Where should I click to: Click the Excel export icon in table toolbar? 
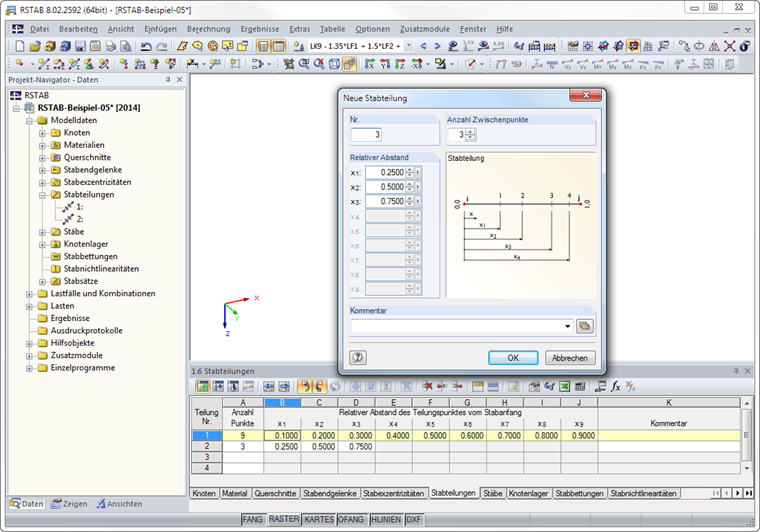coord(565,387)
